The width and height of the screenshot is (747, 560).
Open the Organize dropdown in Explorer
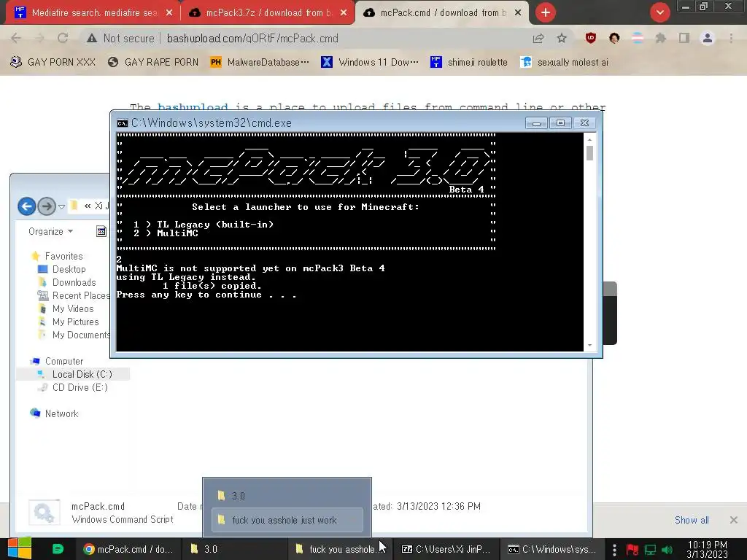tap(50, 231)
